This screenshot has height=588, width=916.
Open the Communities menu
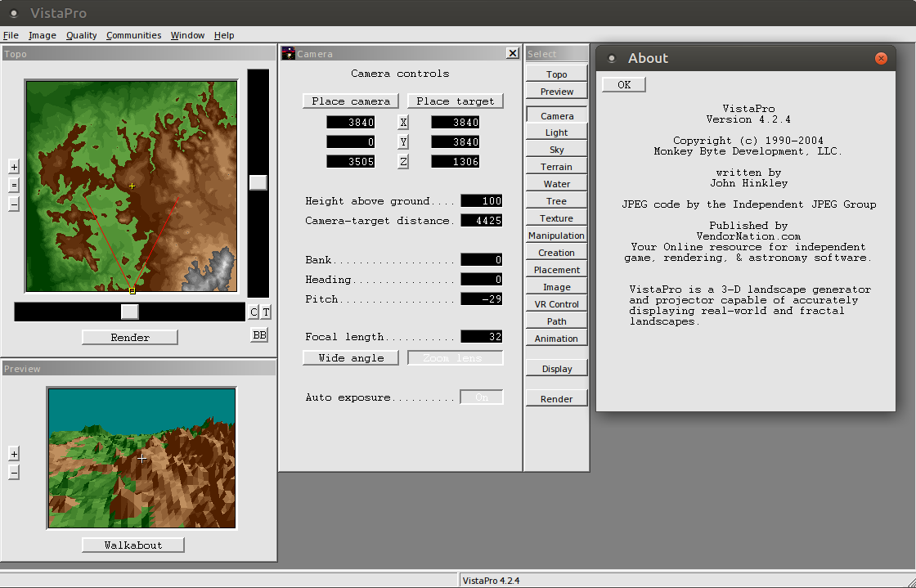coord(134,35)
